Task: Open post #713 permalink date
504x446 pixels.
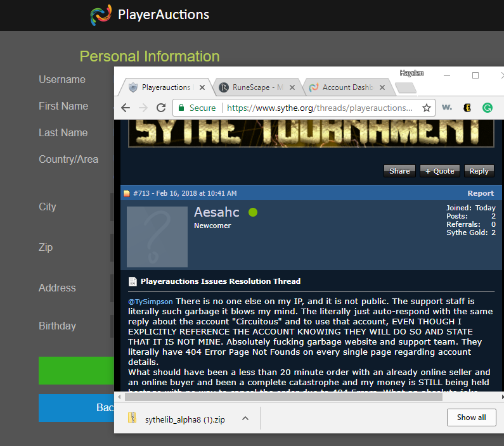Action: coord(197,193)
